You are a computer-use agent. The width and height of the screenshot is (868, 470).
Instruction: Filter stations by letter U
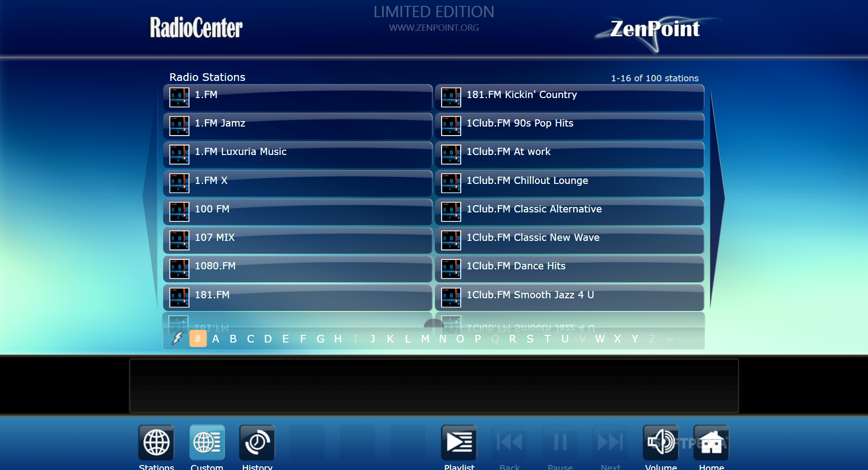(565, 339)
